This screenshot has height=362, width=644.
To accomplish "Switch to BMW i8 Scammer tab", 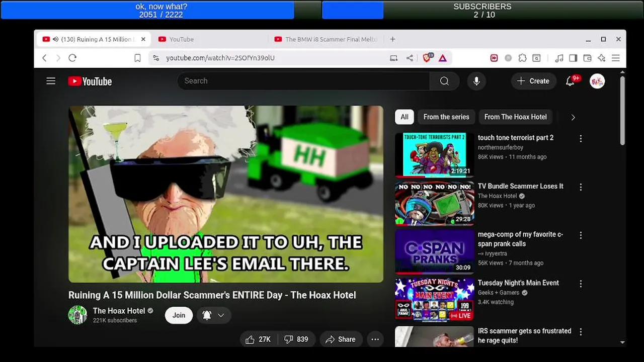I will (x=326, y=39).
